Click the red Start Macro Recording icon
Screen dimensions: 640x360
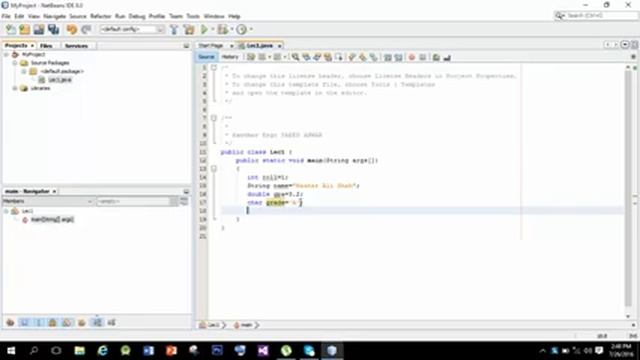point(411,58)
